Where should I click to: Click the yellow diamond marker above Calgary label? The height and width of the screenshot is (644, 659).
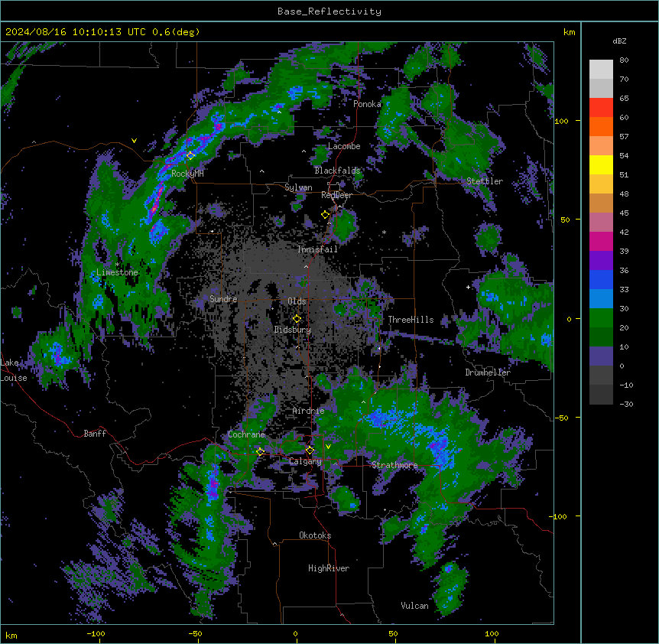click(x=310, y=450)
